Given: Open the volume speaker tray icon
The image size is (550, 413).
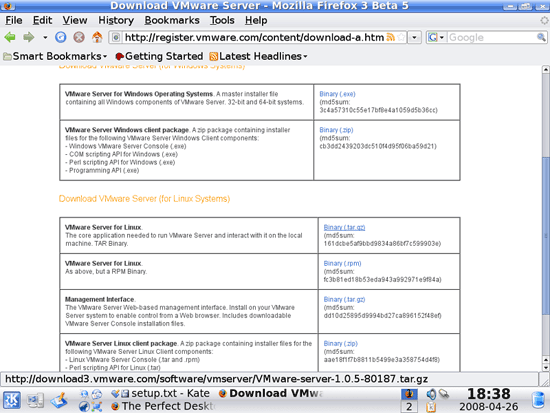Looking at the screenshot, I should point(431,394).
